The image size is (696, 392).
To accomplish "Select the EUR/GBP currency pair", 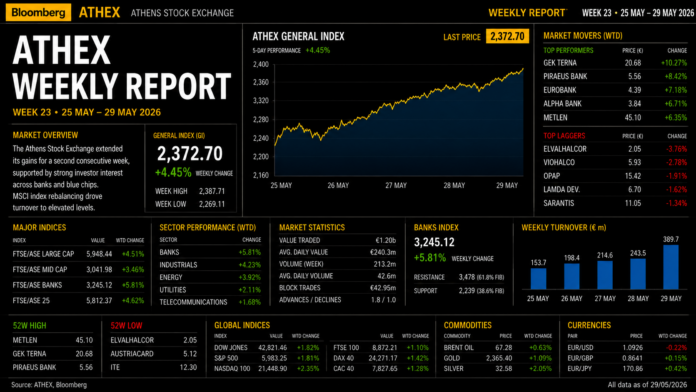I will (627, 358).
